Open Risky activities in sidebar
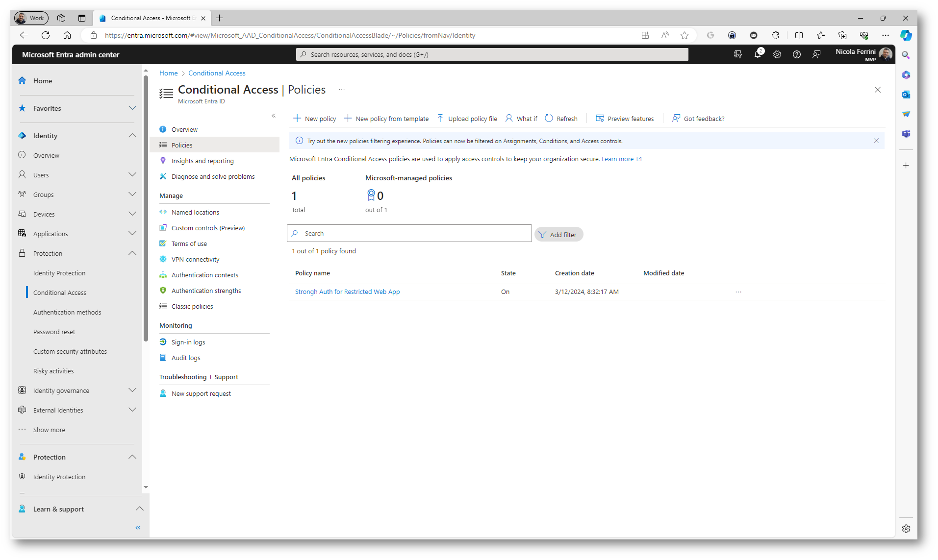938x560 pixels. [53, 371]
